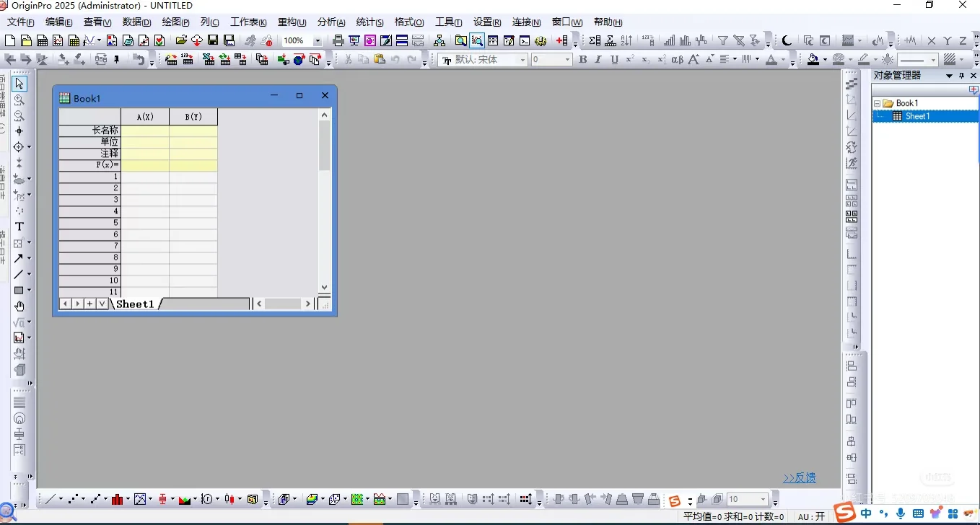The height and width of the screenshot is (525, 980).
Task: Toggle dark mode with the moon icon
Action: 787,41
